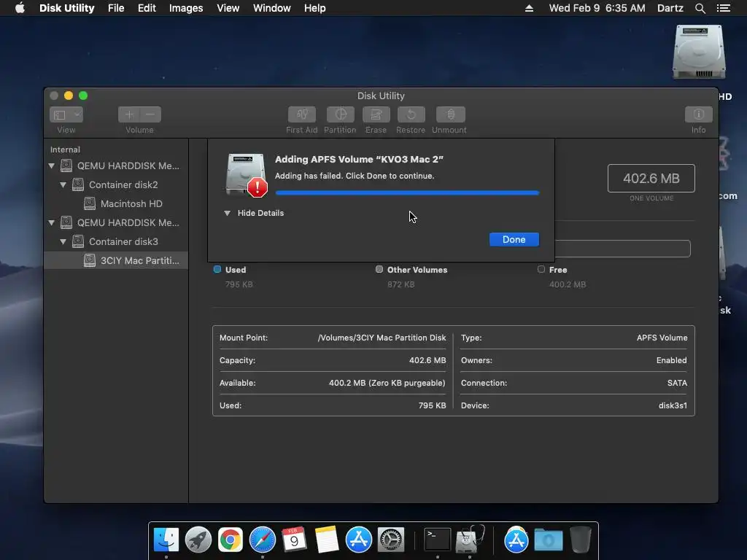Click the gray Other Volumes color swatch
The height and width of the screenshot is (560, 747).
tap(379, 269)
